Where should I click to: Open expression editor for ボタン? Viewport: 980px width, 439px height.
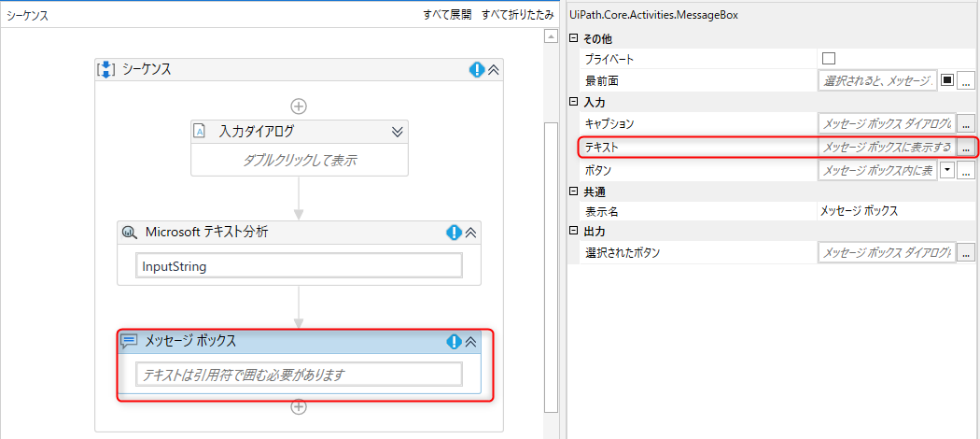[966, 170]
